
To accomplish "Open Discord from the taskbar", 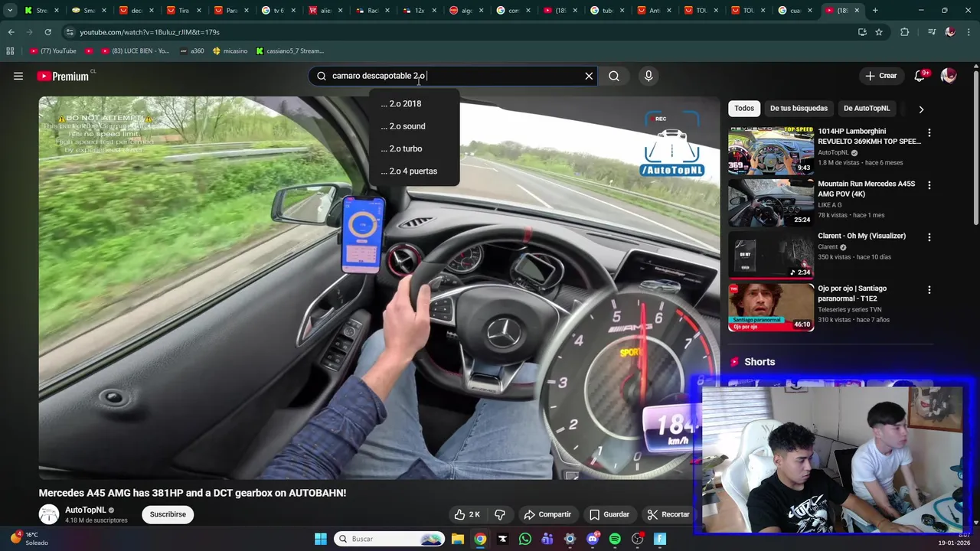I will click(x=593, y=539).
